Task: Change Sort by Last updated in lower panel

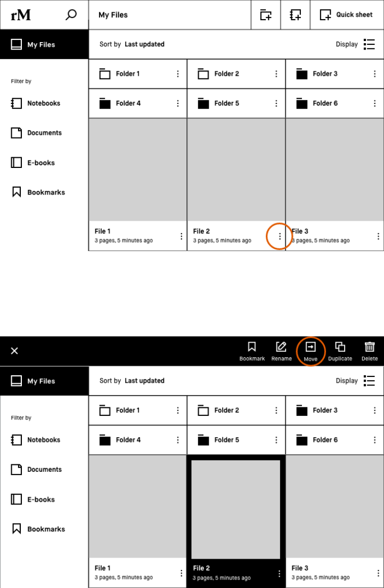Action: pyautogui.click(x=132, y=381)
